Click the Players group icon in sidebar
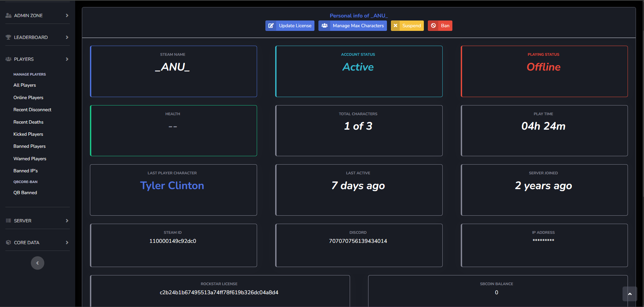 [x=8, y=59]
